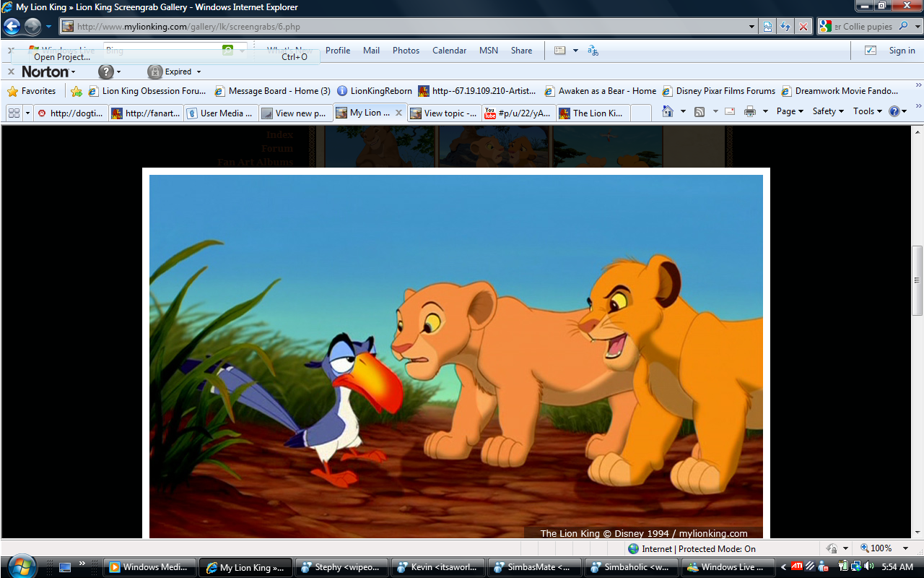Close the My Lion King tab
The image size is (924, 578).
[398, 113]
